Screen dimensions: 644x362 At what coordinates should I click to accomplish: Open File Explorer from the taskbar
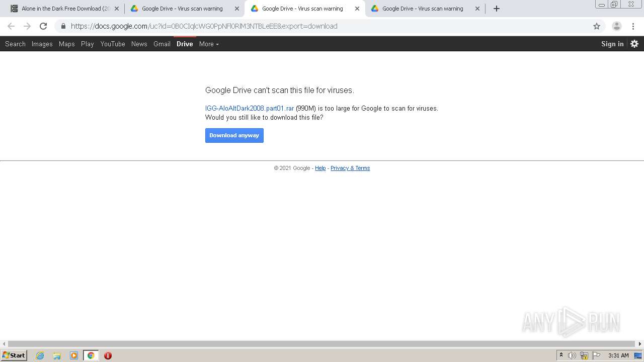point(57,355)
